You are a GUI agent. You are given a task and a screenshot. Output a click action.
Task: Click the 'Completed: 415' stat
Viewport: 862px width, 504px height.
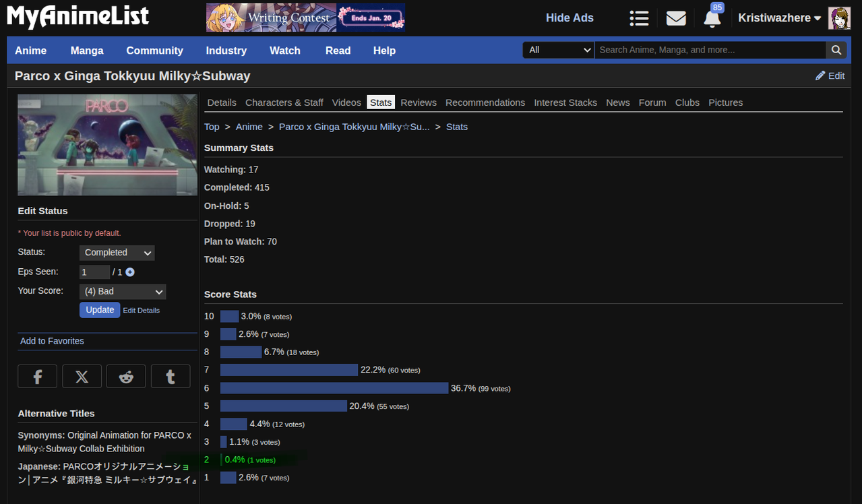pyautogui.click(x=237, y=187)
